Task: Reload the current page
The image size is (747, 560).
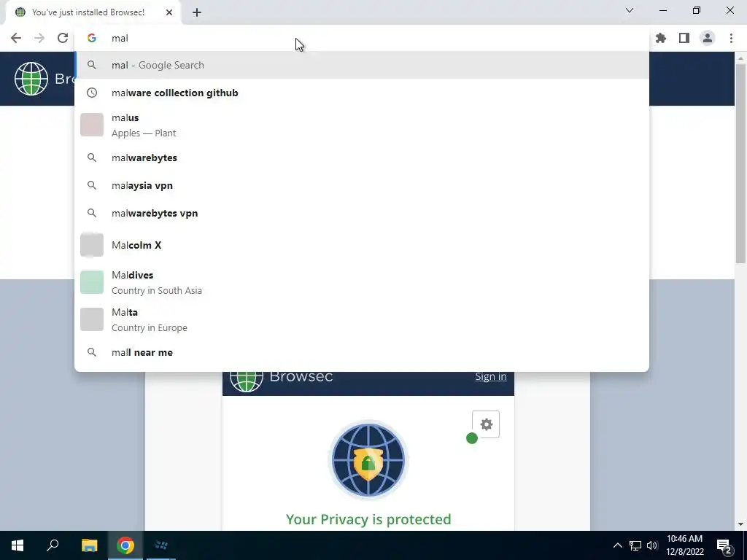Action: coord(63,38)
